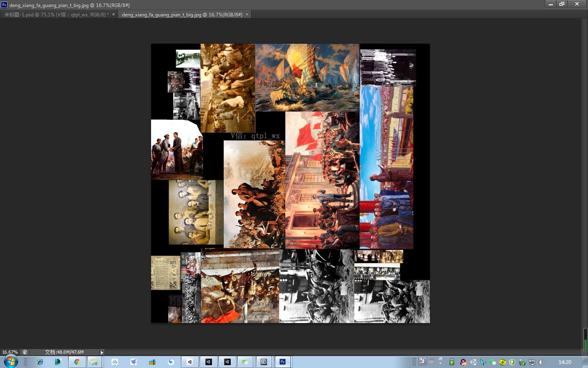Click the Unity icon in system tray
This screenshot has width=588, height=368.
(473, 362)
